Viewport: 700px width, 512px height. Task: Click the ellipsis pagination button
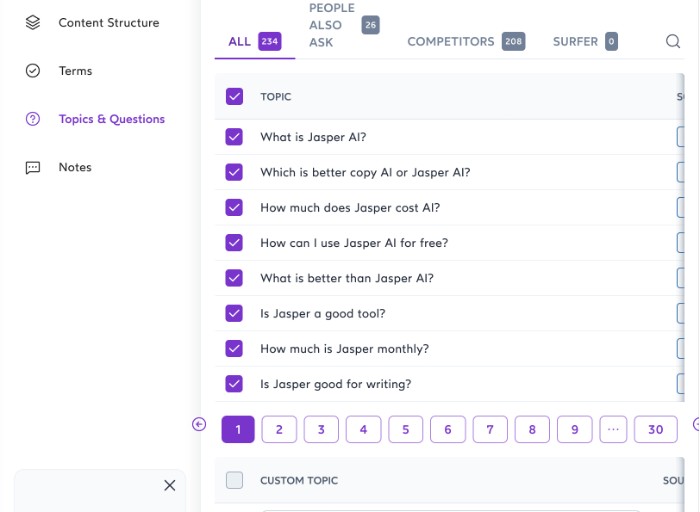coord(613,429)
